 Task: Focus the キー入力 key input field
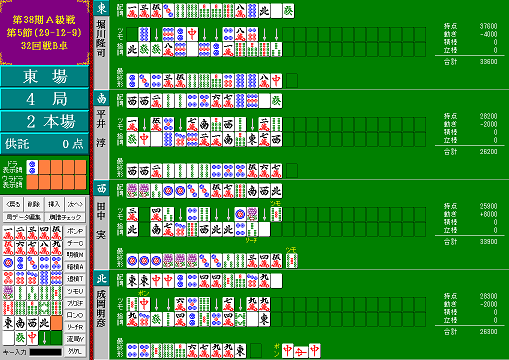(x=46, y=352)
